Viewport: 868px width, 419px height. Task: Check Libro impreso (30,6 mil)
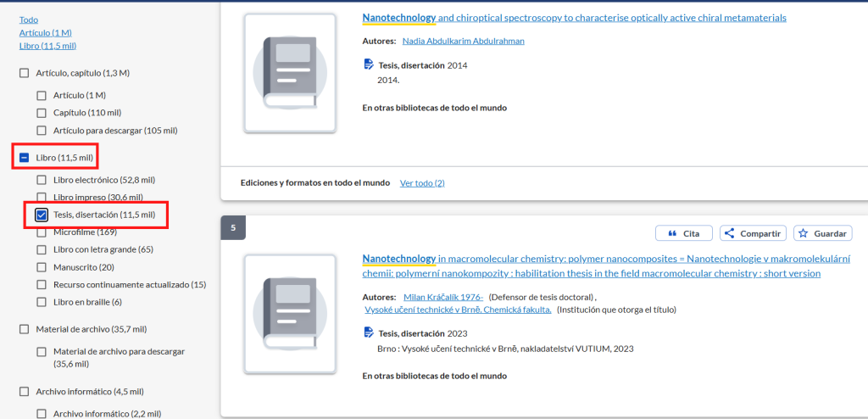tap(42, 197)
